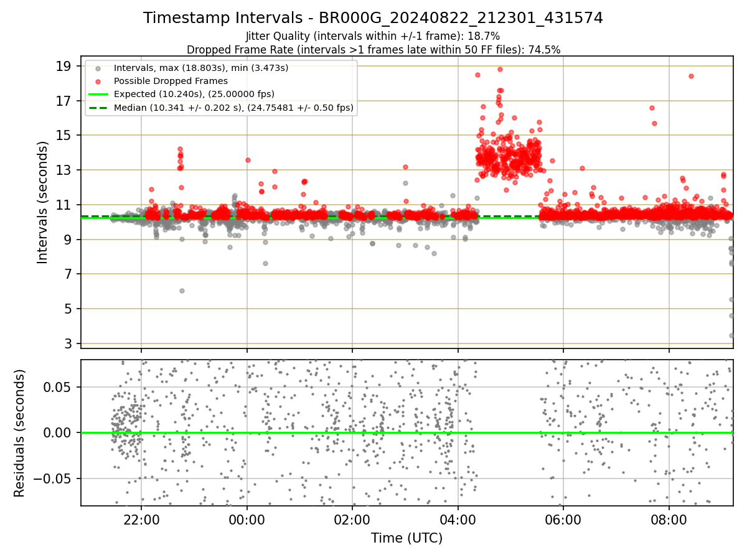Screen dimensions: 747x560
Task: Click the '17' tick on the intervals axis
Action: [x=65, y=101]
